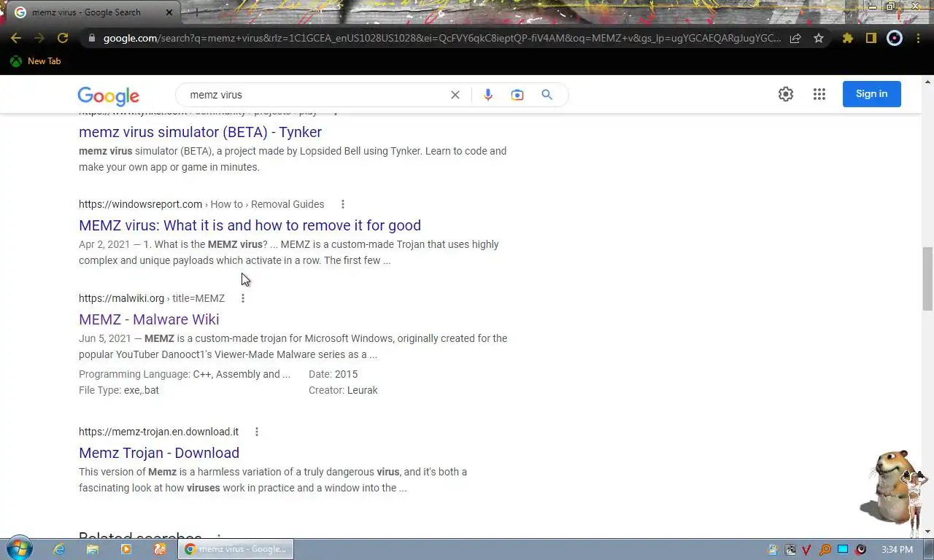This screenshot has width=934, height=560.
Task: Open windowsreport MEMZ virus removal result
Action: 250,225
